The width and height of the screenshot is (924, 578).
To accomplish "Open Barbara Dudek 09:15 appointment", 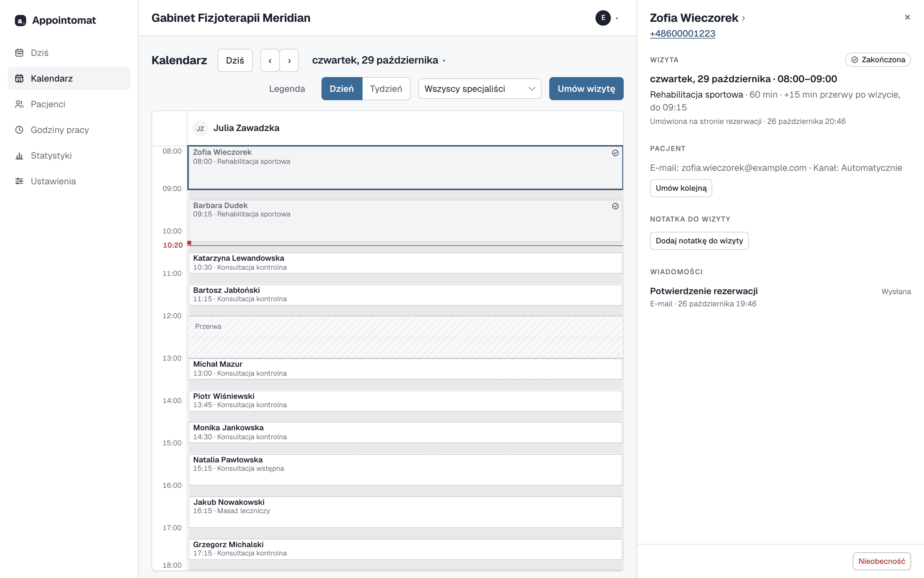I will coord(405,221).
